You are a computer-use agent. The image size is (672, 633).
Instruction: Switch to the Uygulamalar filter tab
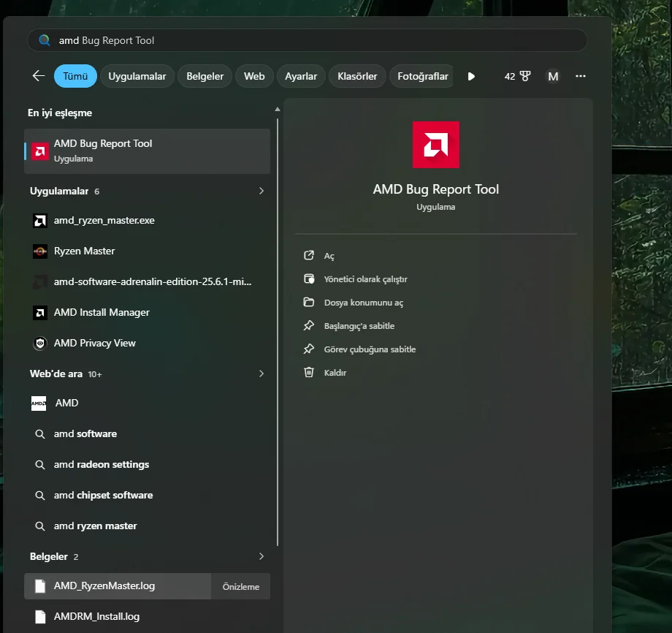point(137,76)
